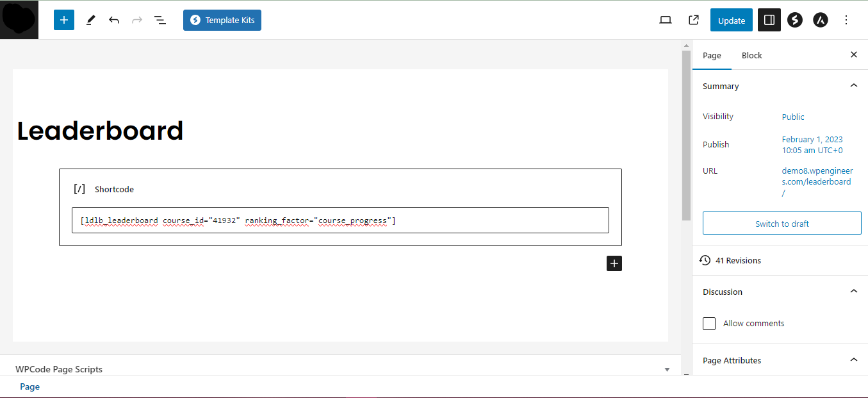
Task: Change the Public visibility setting
Action: (x=793, y=117)
